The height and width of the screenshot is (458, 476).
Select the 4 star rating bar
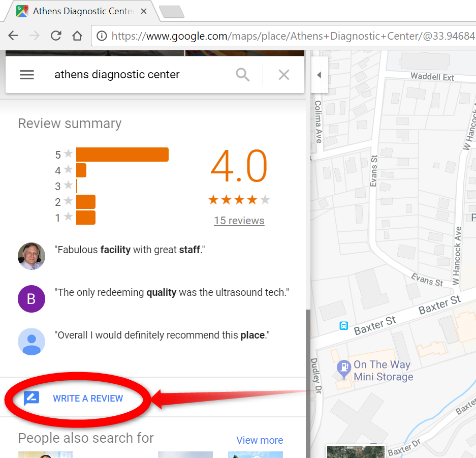click(x=81, y=170)
